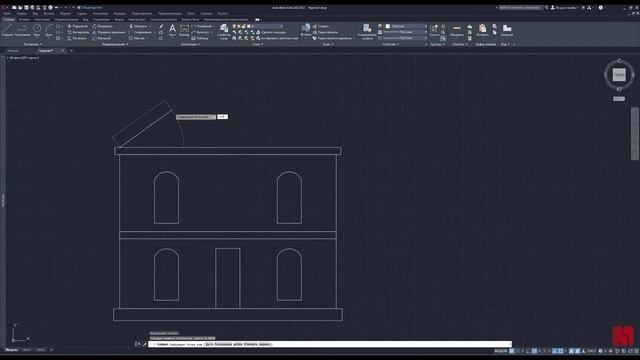Viewport: 640px width, 360px height.
Task: Select the Размер (Dimension) tool
Action: (184, 30)
